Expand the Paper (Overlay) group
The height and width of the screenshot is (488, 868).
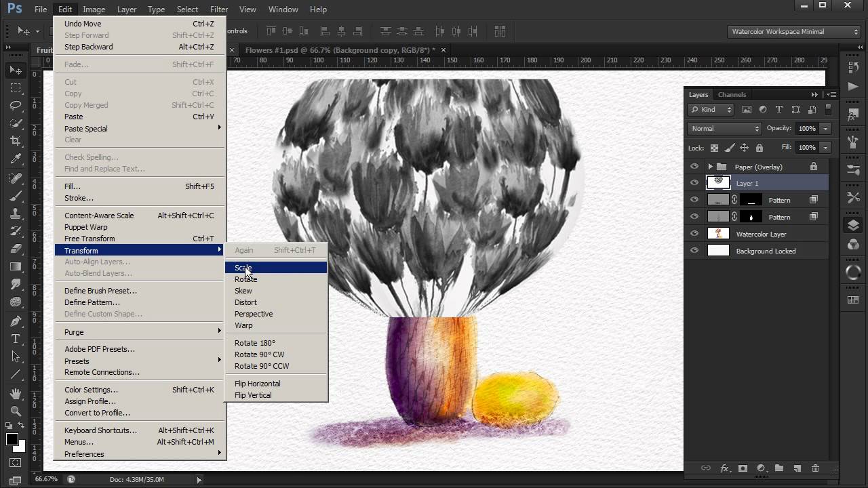[x=710, y=167]
